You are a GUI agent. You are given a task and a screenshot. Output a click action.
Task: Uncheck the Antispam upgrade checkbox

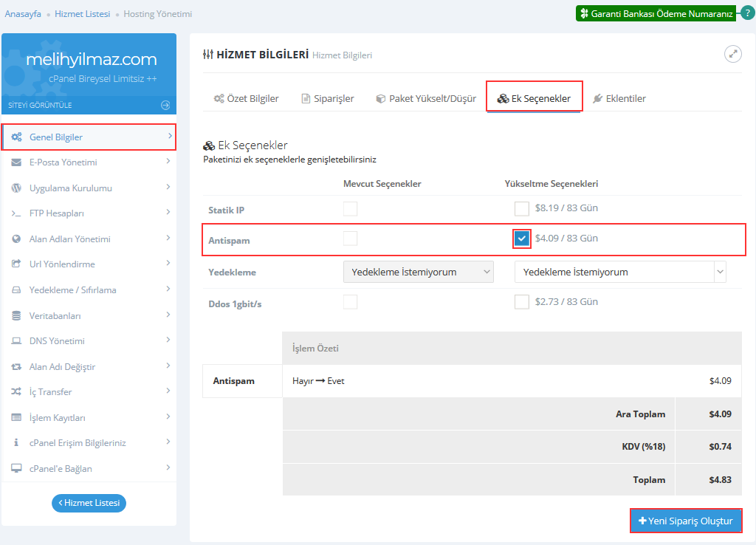pos(522,239)
